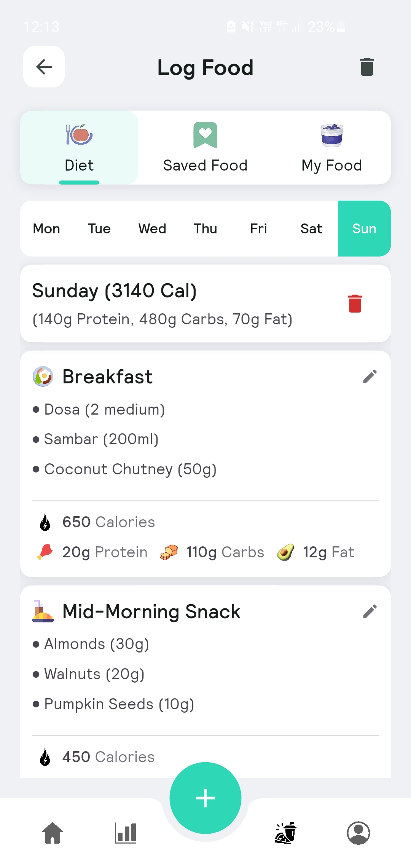Tap the dark trash icon in header
Screen dimensions: 411x868
[x=367, y=67]
